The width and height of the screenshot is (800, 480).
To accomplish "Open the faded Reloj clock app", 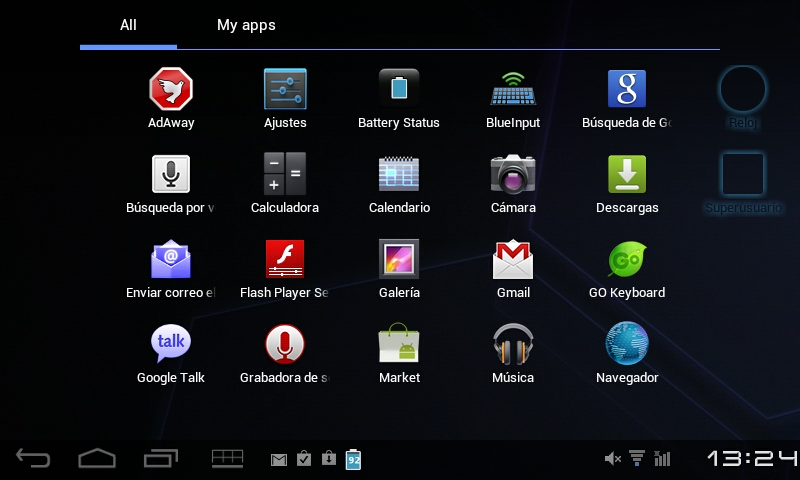I will pyautogui.click(x=743, y=98).
